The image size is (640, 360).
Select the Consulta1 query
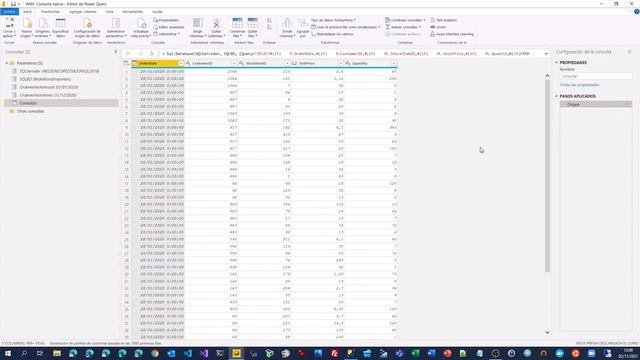click(x=61, y=103)
